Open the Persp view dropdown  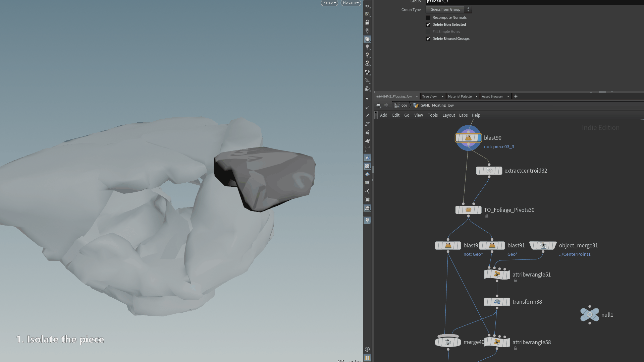(x=329, y=3)
